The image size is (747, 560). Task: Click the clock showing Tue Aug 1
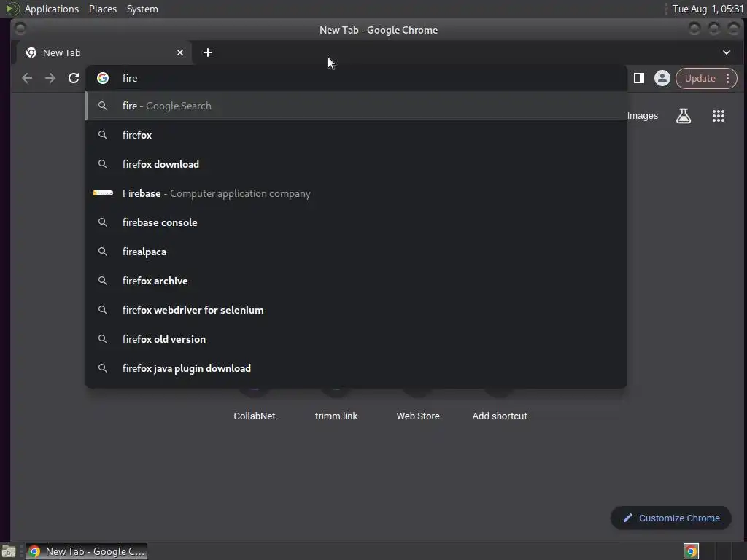click(708, 9)
